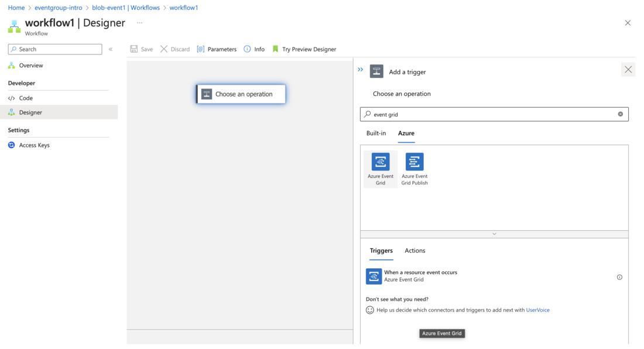Click the Developer section heading

[22, 83]
